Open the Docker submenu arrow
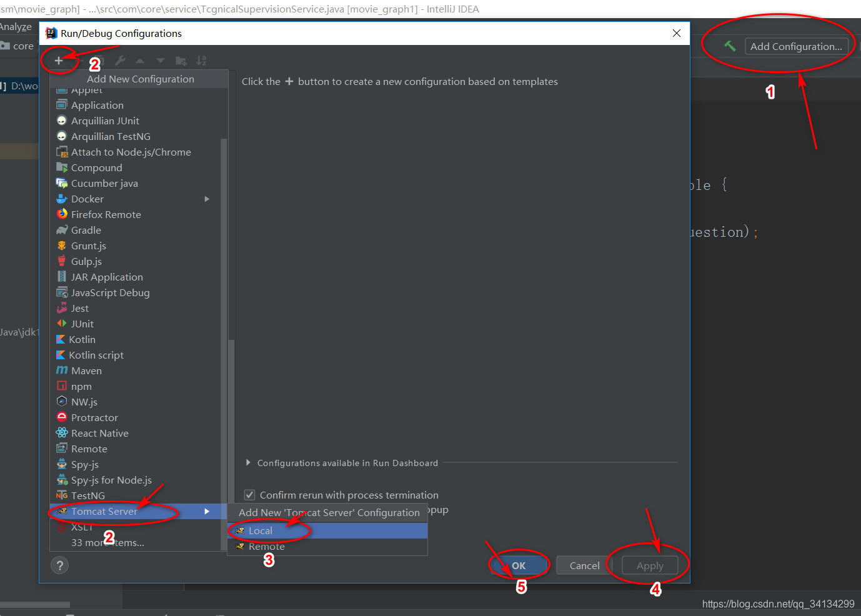Viewport: 861px width, 616px height. tap(207, 199)
